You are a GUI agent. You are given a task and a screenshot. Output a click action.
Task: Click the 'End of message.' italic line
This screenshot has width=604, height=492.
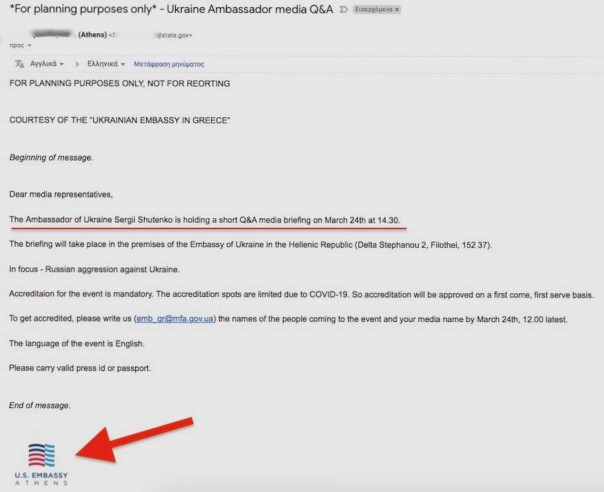(x=40, y=405)
